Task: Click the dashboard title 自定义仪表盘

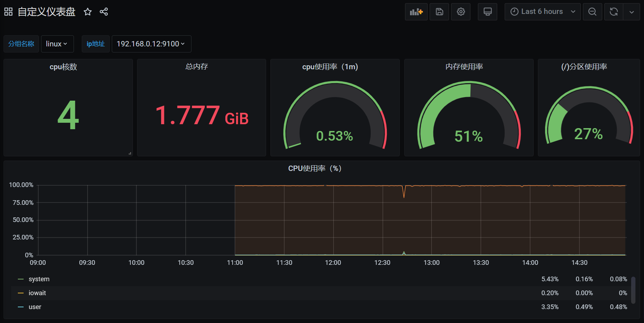Action: pyautogui.click(x=46, y=12)
